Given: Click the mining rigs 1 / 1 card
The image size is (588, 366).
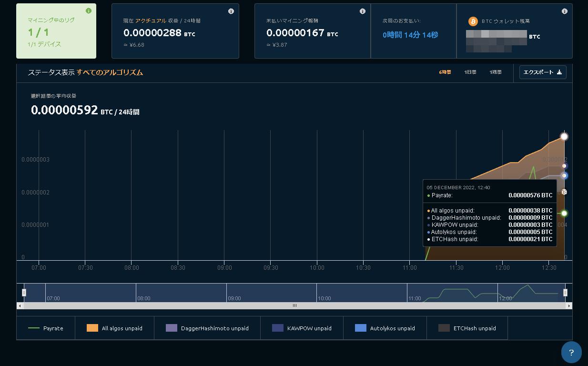Looking at the screenshot, I should click(x=56, y=31).
